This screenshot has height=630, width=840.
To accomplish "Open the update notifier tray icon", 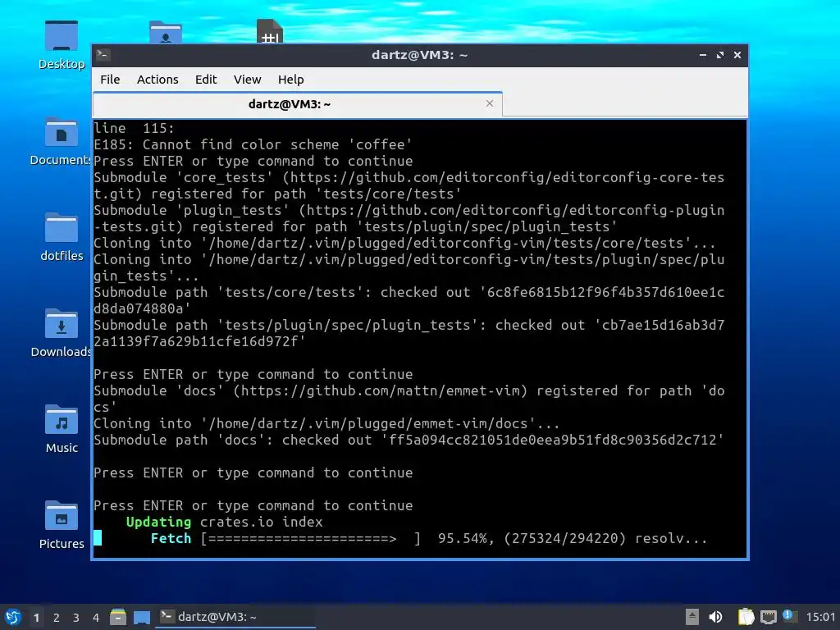I will click(x=790, y=616).
